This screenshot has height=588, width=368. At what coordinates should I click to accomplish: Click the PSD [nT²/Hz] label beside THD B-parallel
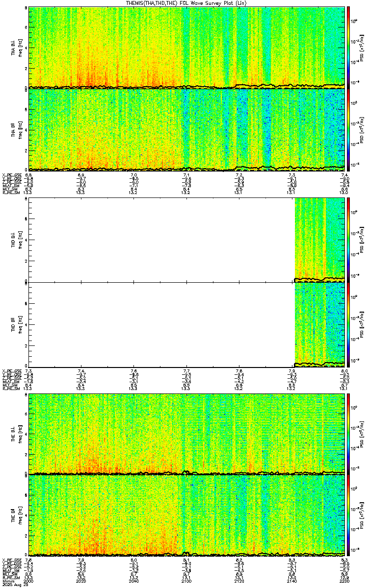point(362,324)
